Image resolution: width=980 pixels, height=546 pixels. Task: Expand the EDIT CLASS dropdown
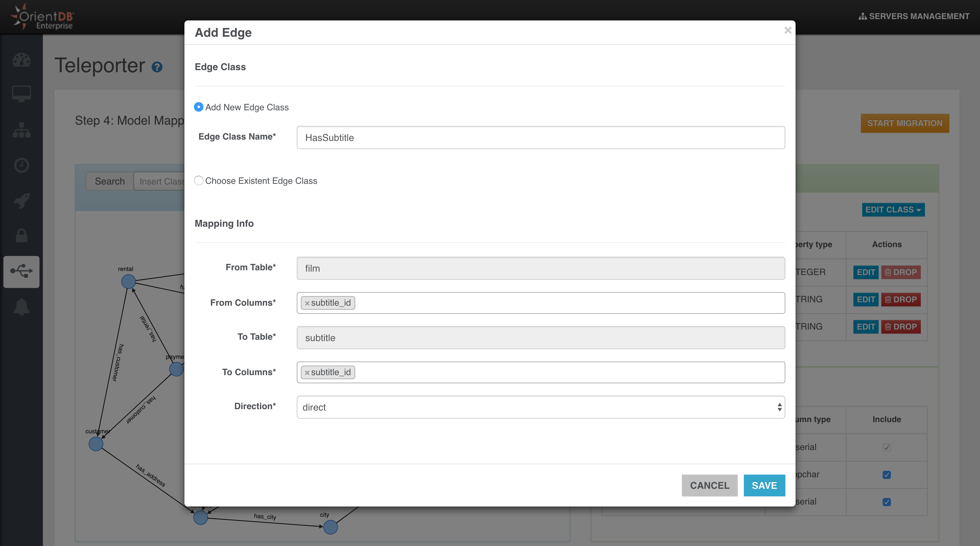coord(893,210)
